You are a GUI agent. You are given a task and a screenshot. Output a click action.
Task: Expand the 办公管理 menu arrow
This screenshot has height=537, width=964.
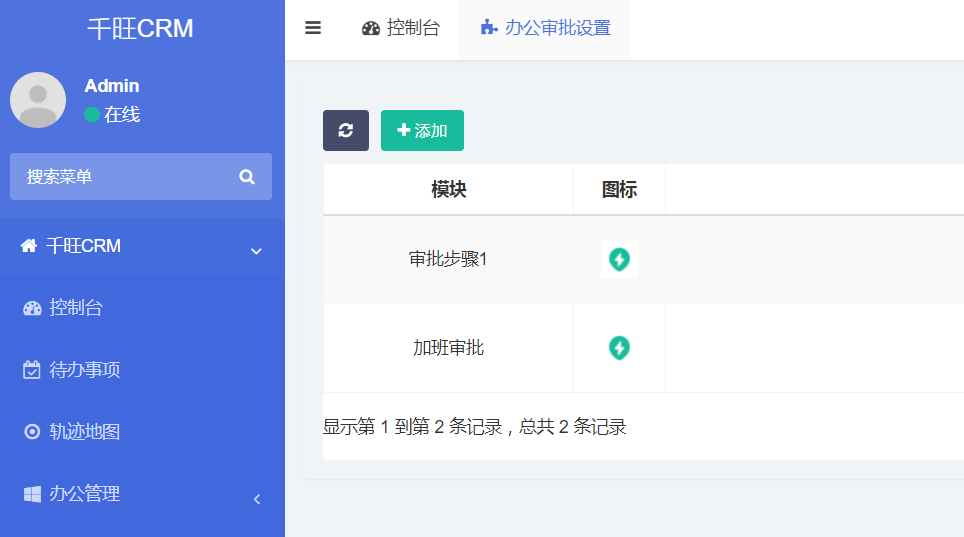[257, 499]
